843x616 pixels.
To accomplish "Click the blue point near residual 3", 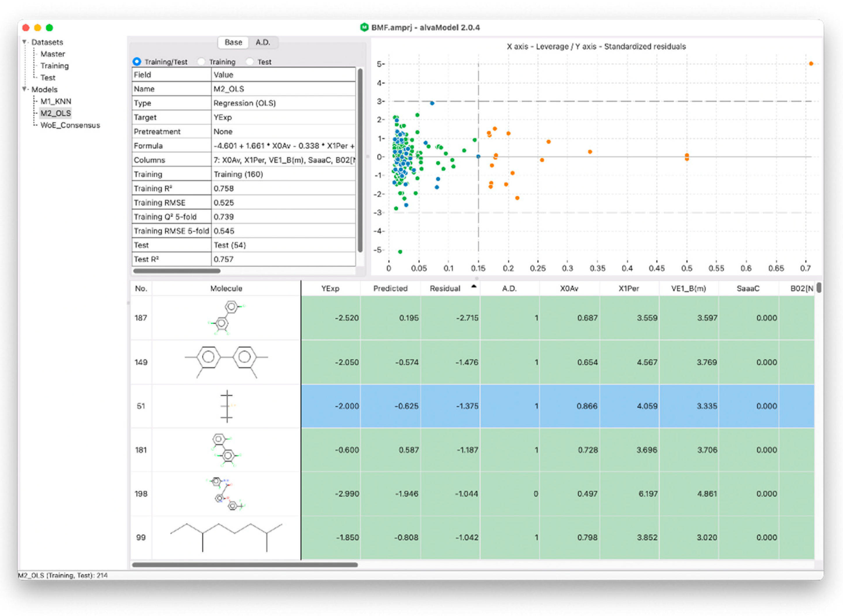I will [x=432, y=103].
